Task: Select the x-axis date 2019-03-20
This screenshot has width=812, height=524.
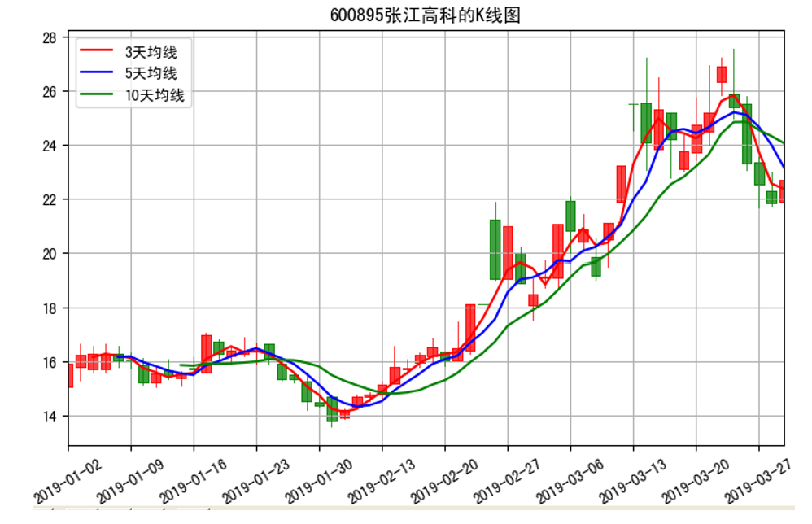Action: [x=695, y=481]
